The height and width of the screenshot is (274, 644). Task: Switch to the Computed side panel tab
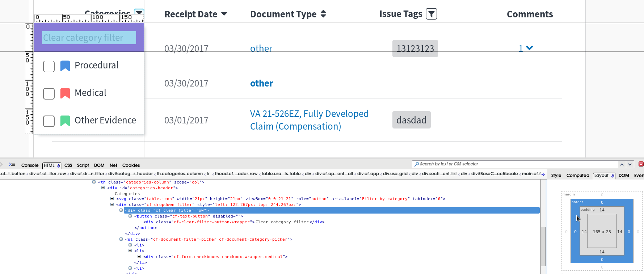[x=578, y=176]
